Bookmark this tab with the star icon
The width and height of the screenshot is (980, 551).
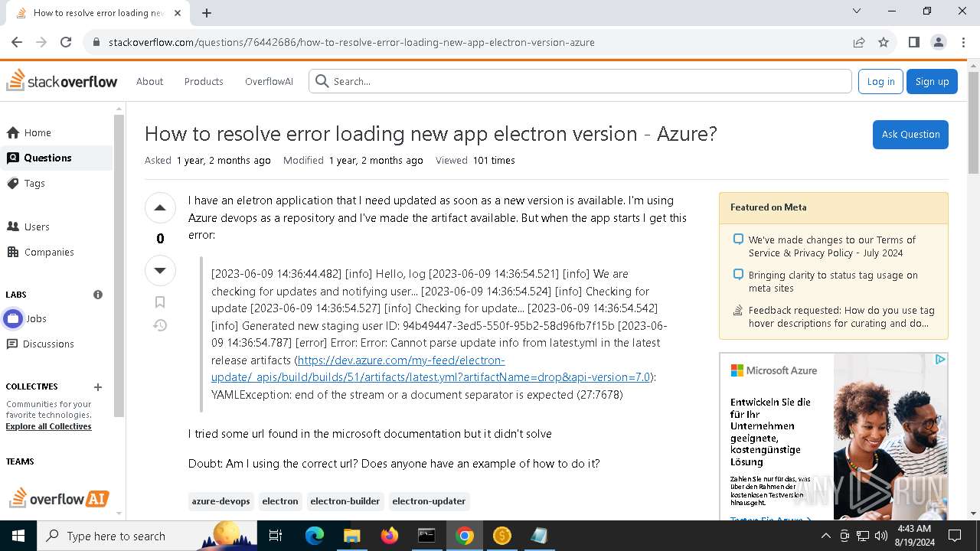884,42
